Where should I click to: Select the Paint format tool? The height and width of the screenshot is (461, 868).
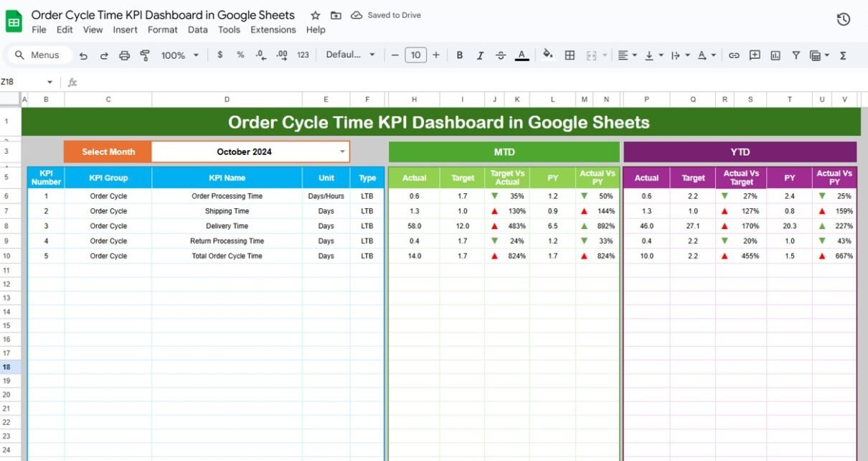[145, 55]
